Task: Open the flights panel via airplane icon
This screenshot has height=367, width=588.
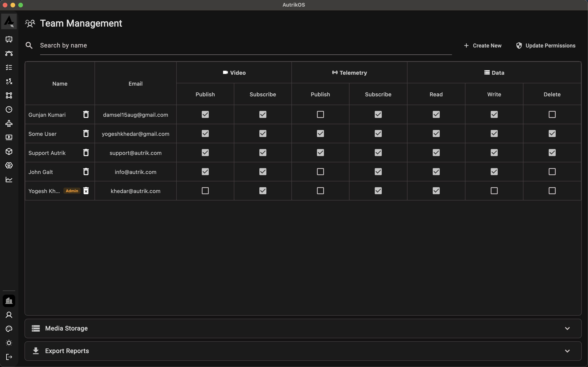Action: (x=9, y=124)
